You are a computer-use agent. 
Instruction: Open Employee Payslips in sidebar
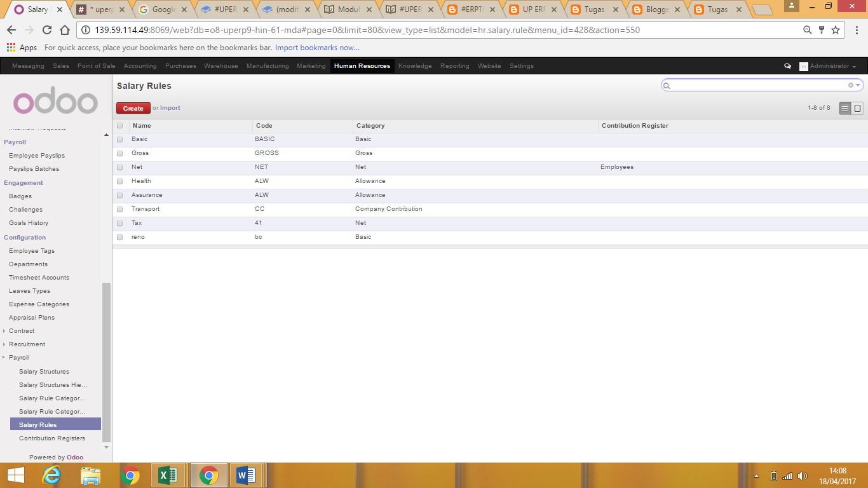[37, 156]
